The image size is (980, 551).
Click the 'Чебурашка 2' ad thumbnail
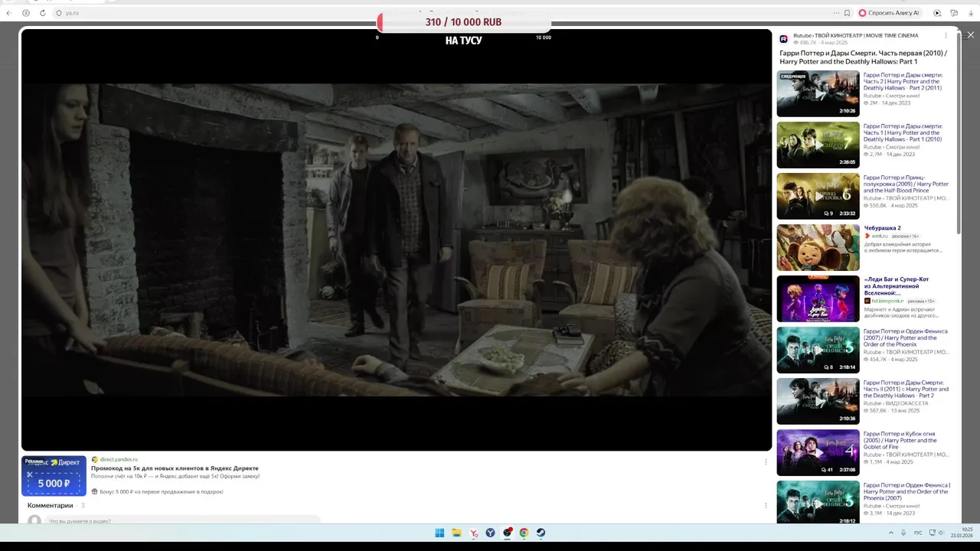click(818, 247)
